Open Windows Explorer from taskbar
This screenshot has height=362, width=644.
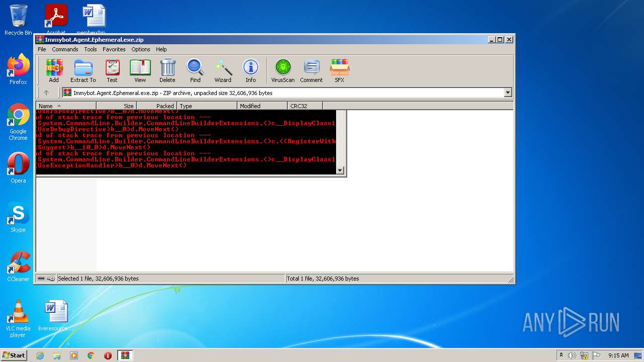click(57, 355)
